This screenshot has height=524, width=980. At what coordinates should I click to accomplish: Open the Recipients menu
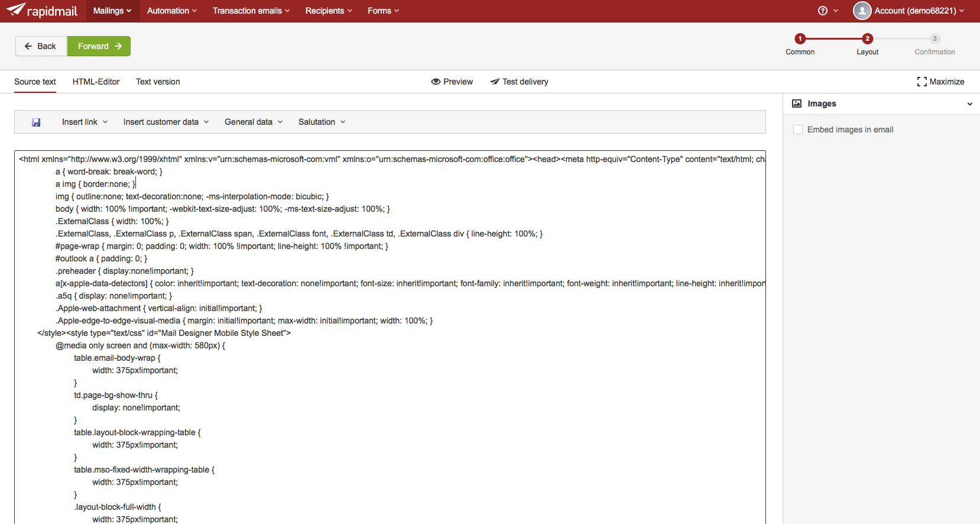pyautogui.click(x=329, y=11)
